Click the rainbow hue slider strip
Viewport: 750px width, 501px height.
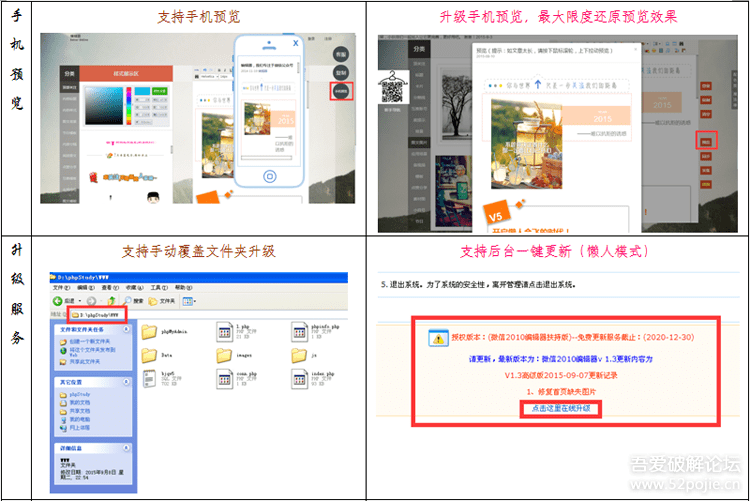pyautogui.click(x=129, y=106)
